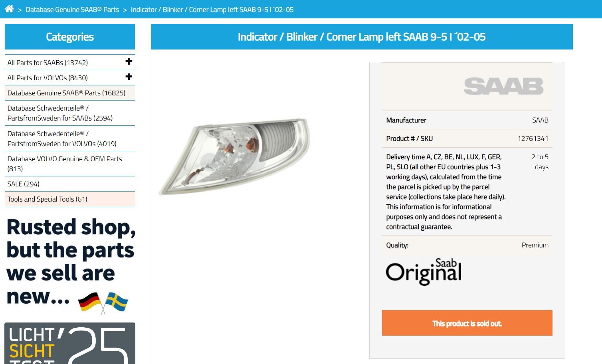Image resolution: width=602 pixels, height=364 pixels.
Task: Expand All Parts for VOLVOs category
Action: (x=129, y=77)
